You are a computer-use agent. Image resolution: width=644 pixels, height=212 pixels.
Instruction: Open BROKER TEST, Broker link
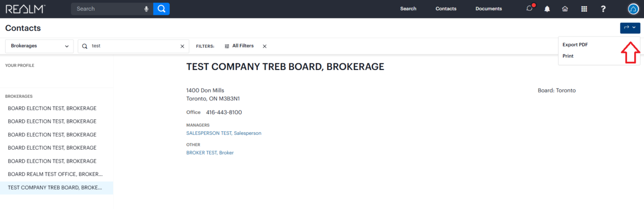click(210, 153)
